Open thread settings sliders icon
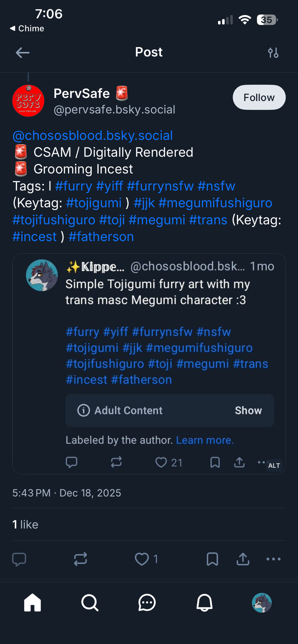The height and width of the screenshot is (644, 298). [273, 52]
